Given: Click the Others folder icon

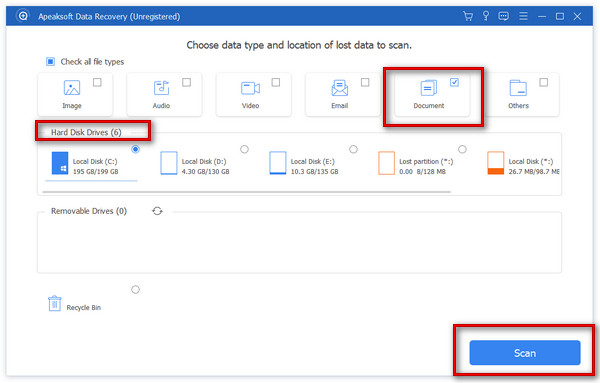Looking at the screenshot, I should tap(518, 88).
